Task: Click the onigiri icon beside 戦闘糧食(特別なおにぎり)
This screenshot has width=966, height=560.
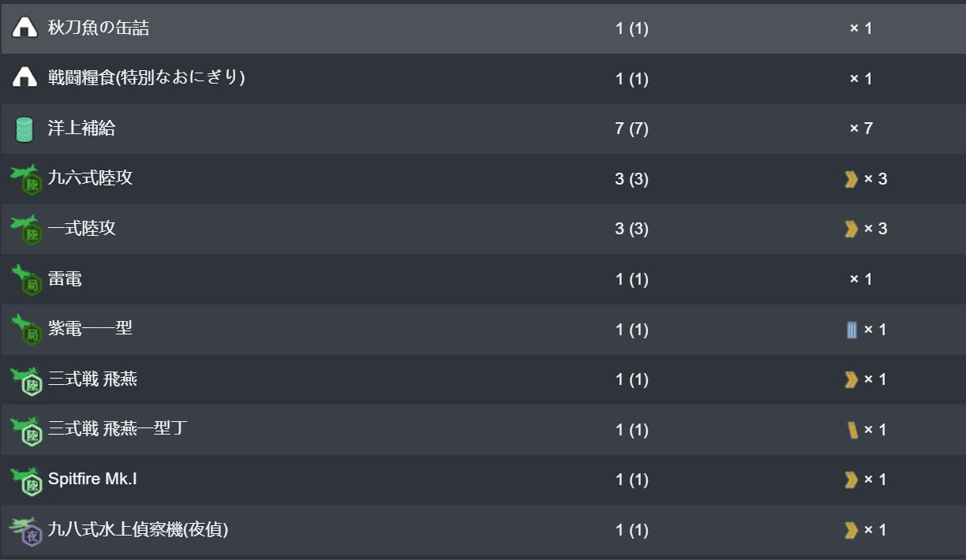Action: (25, 77)
